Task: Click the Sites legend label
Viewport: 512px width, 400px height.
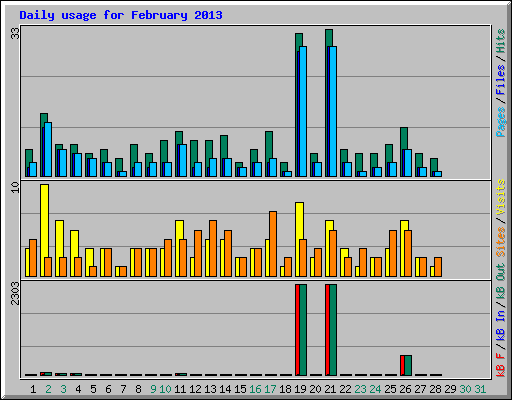Action: pyautogui.click(x=501, y=242)
